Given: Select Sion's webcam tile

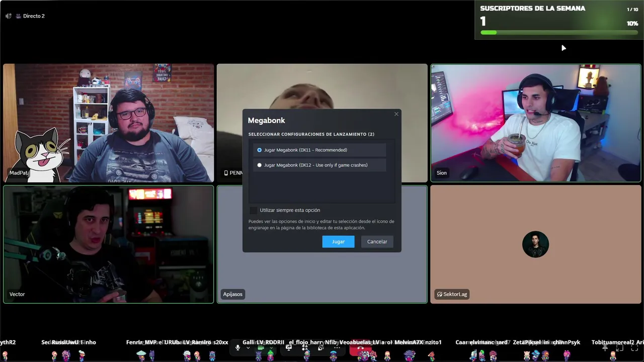Looking at the screenshot, I should (x=536, y=123).
